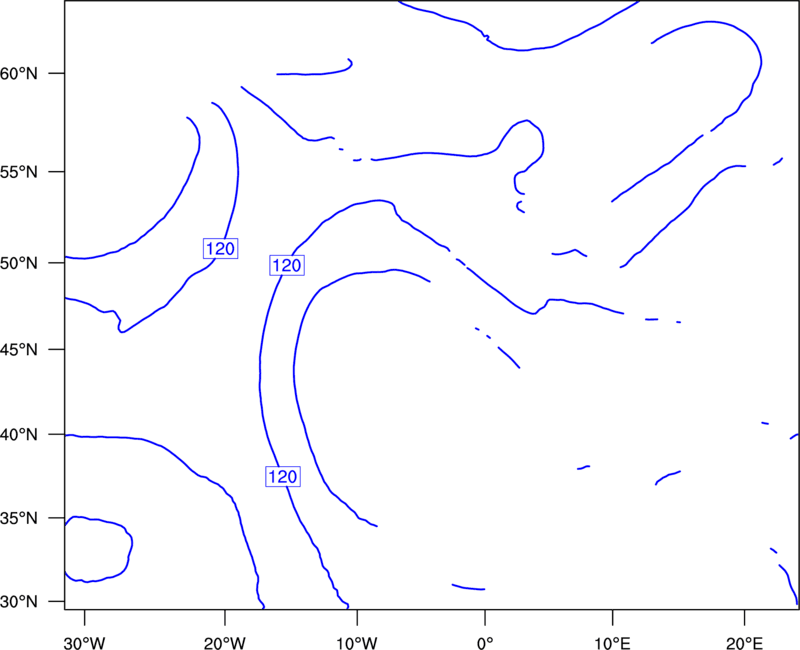
Task: Click the 35°N latitude axis label
Action: [19, 518]
